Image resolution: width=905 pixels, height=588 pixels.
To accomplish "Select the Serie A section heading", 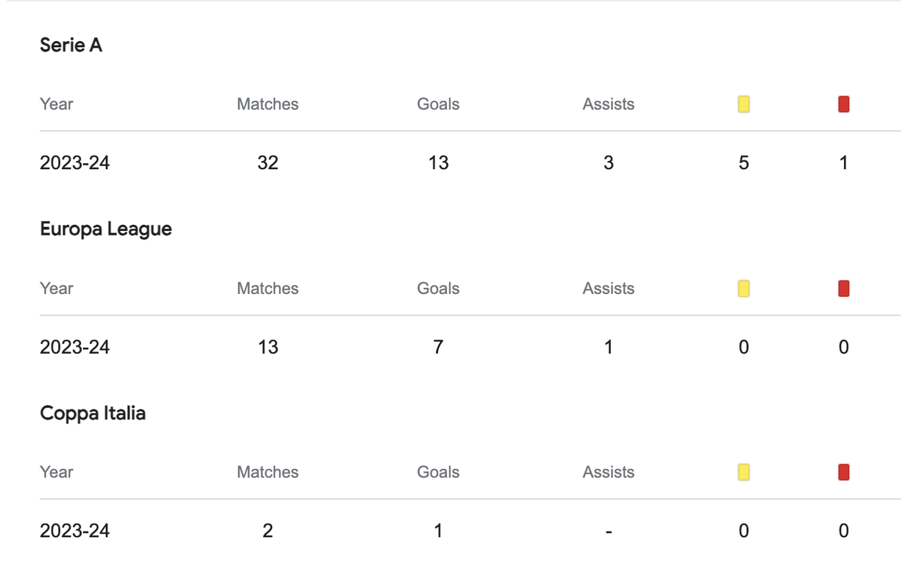I will pos(71,45).
